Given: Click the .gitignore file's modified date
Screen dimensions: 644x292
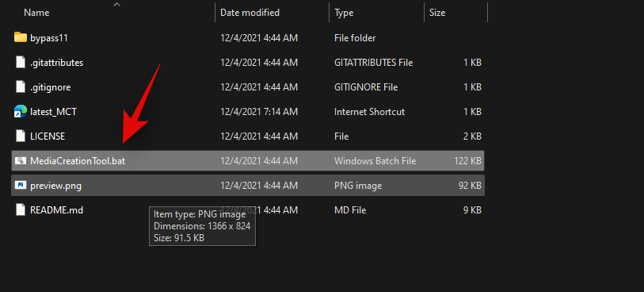Looking at the screenshot, I should pyautogui.click(x=259, y=87).
